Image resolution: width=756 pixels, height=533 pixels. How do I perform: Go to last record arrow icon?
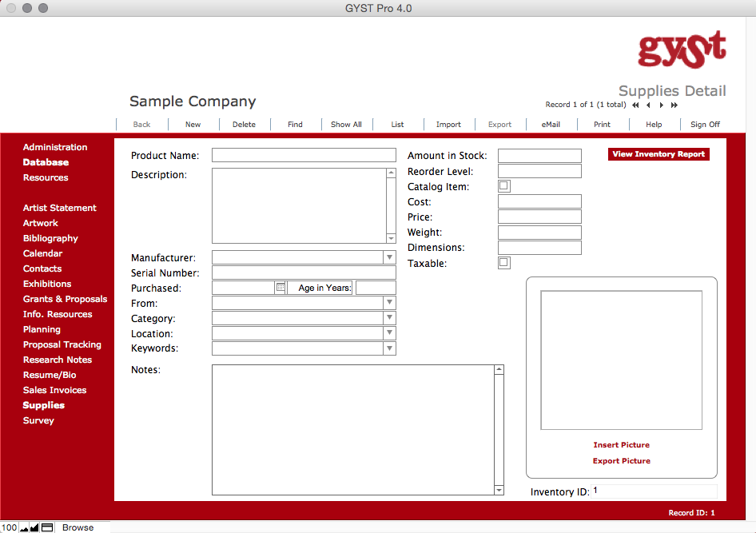(674, 105)
